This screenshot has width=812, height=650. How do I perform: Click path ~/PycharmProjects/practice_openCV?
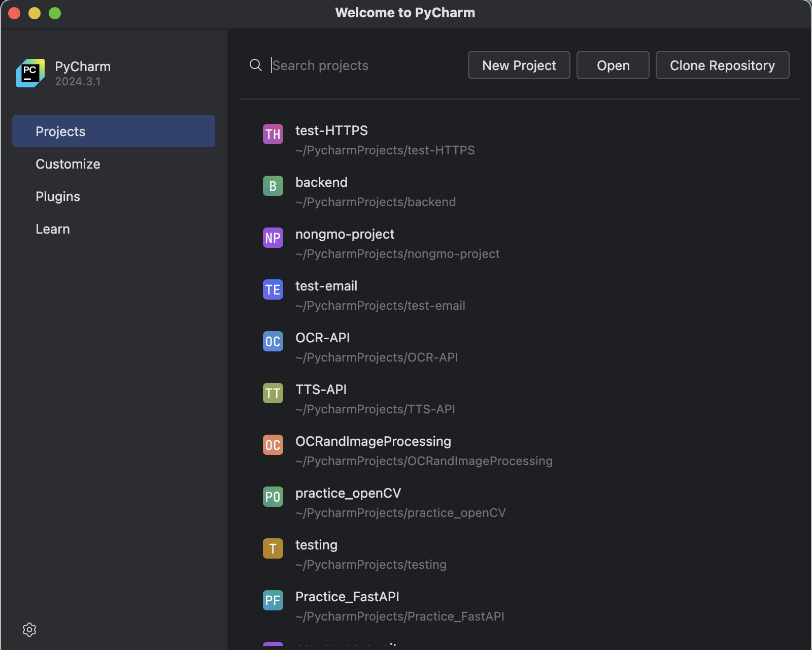tap(400, 513)
